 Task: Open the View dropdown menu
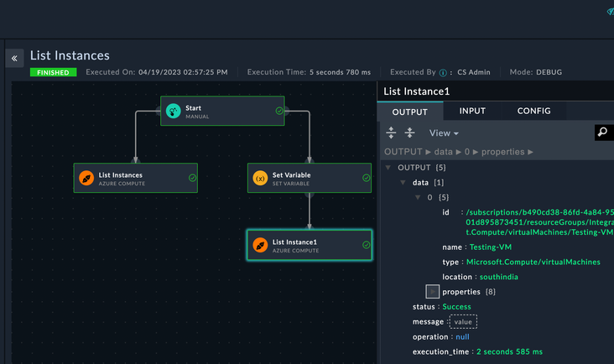click(x=444, y=133)
